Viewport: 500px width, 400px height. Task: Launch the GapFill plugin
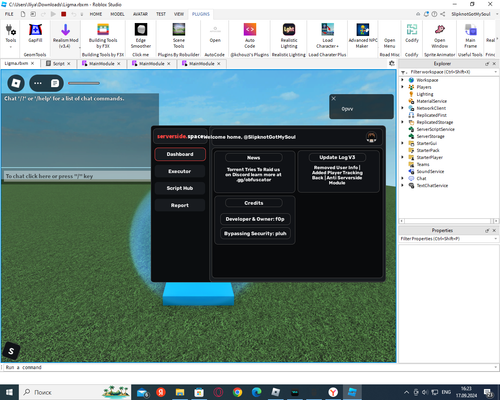pyautogui.click(x=35, y=33)
